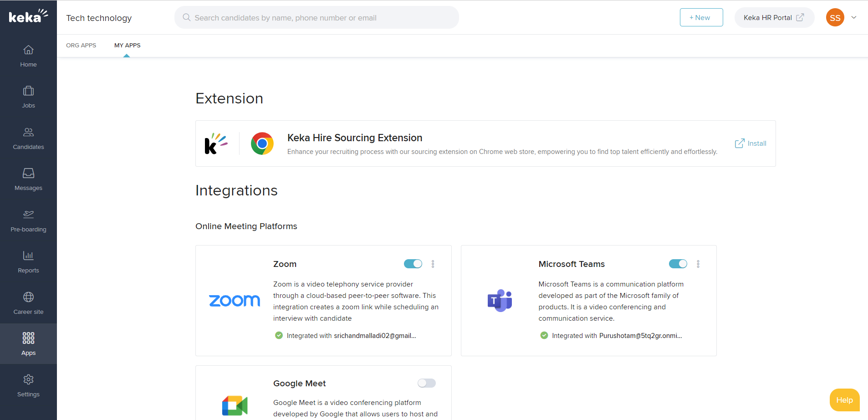The width and height of the screenshot is (868, 420).
Task: Open the Messages inbox icon
Action: coord(28,174)
